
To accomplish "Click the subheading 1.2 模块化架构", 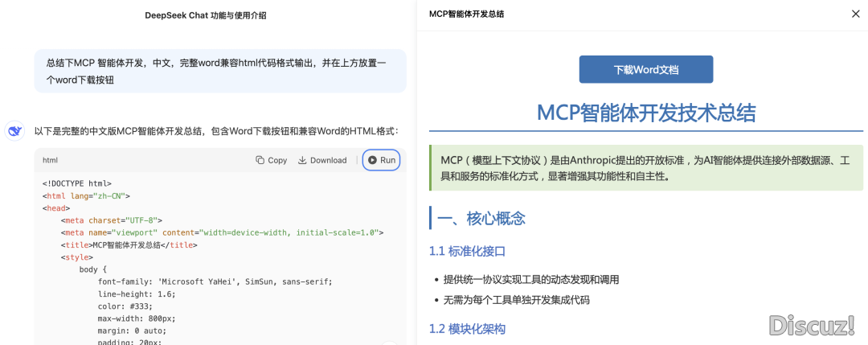I will coord(467,329).
